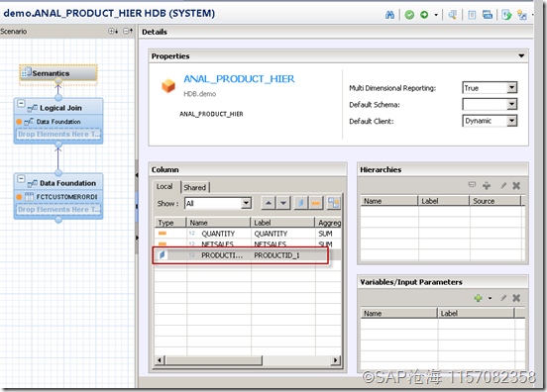Viewport: 547px width, 392px height.
Task: Select the Semantics node
Action: [58, 73]
